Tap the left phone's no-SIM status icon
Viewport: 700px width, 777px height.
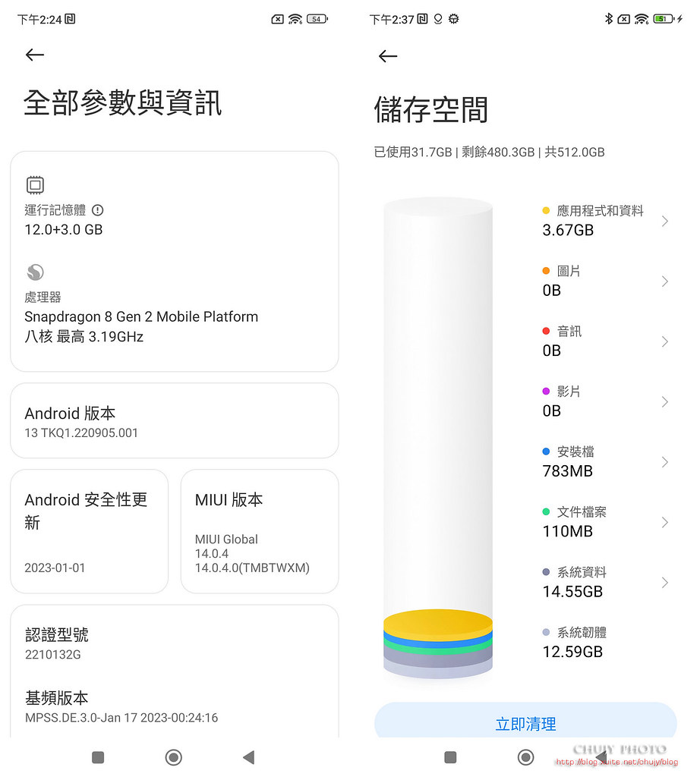click(x=277, y=19)
